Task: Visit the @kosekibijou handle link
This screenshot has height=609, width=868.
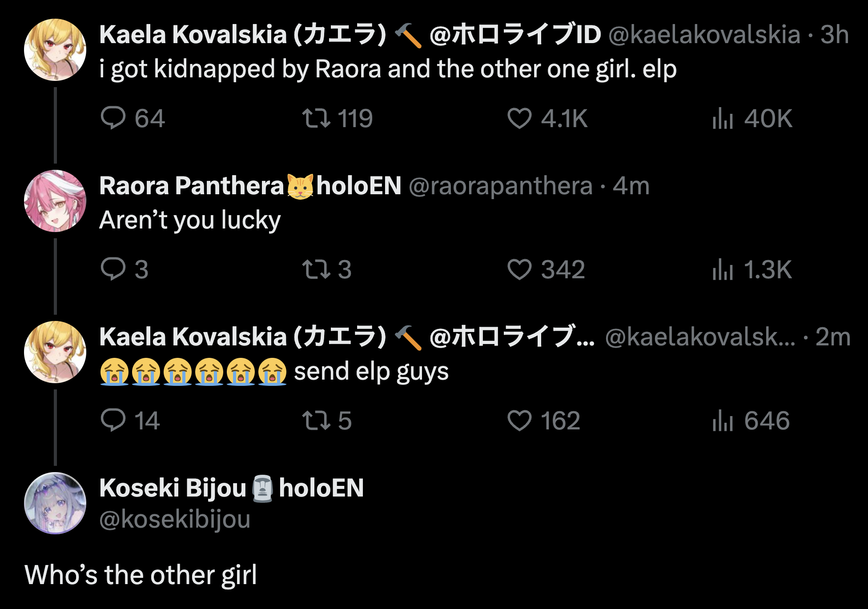Action: pyautogui.click(x=175, y=519)
